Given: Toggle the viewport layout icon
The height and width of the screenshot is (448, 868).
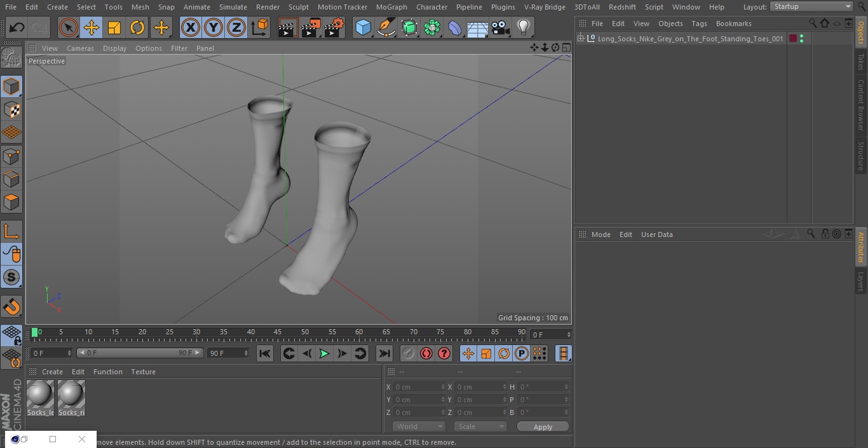Looking at the screenshot, I should [566, 48].
